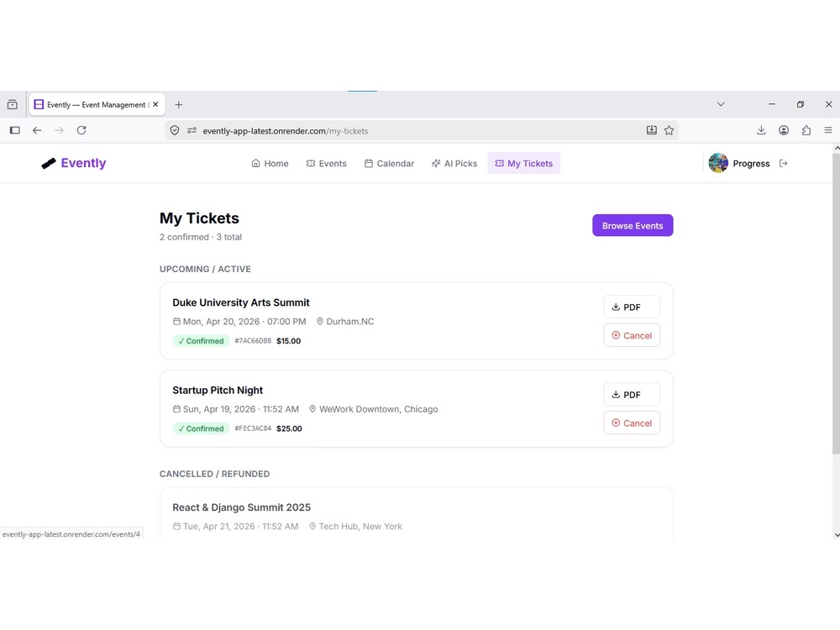Open the Events page
Viewport: 840px width, 630px height.
(326, 164)
